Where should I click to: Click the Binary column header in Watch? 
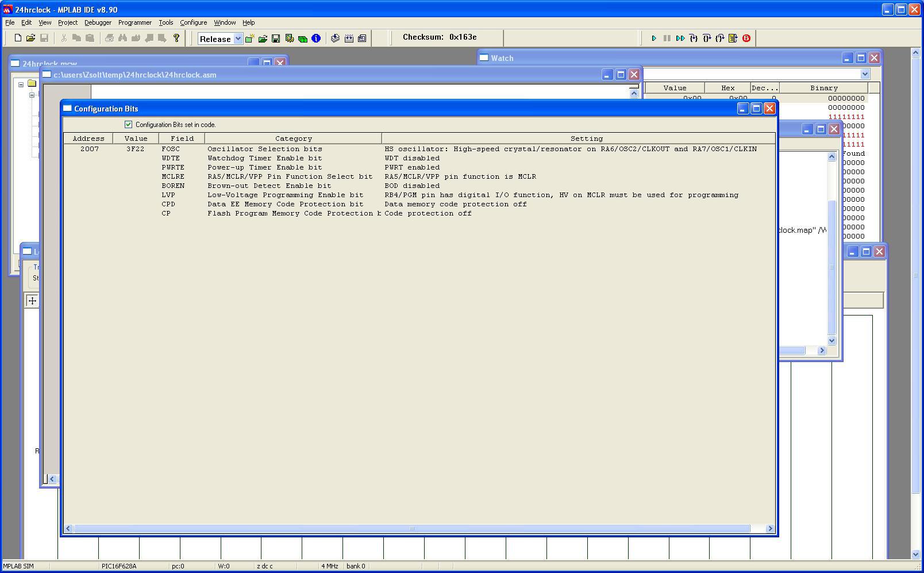(824, 88)
